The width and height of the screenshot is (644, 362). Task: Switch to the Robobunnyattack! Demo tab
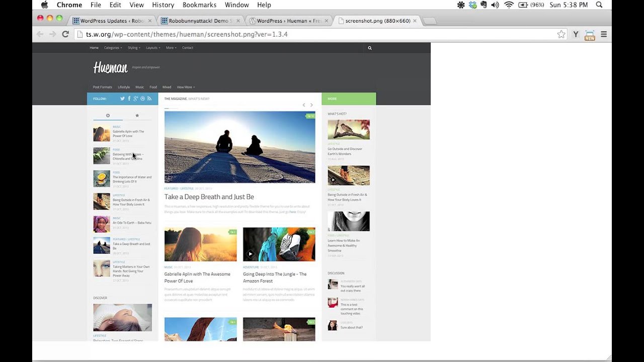201,21
